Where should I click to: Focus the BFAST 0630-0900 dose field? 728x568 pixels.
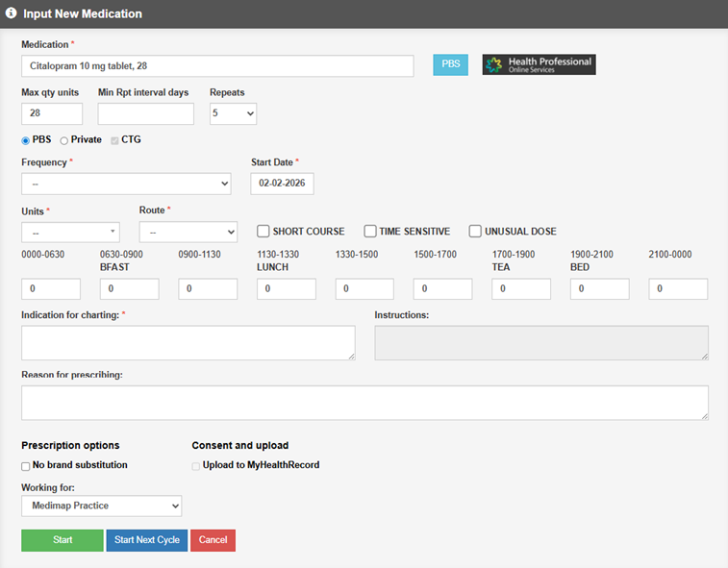(129, 289)
